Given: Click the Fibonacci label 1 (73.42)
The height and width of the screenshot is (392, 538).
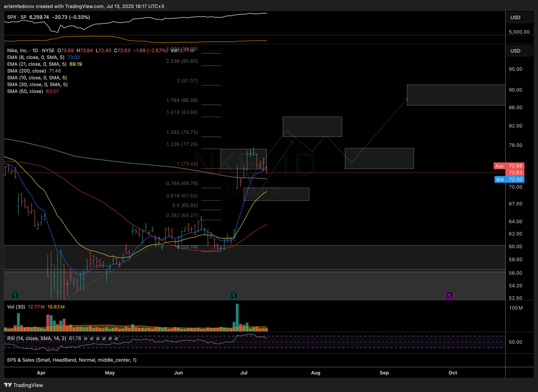Looking at the screenshot, I should 187,164.
